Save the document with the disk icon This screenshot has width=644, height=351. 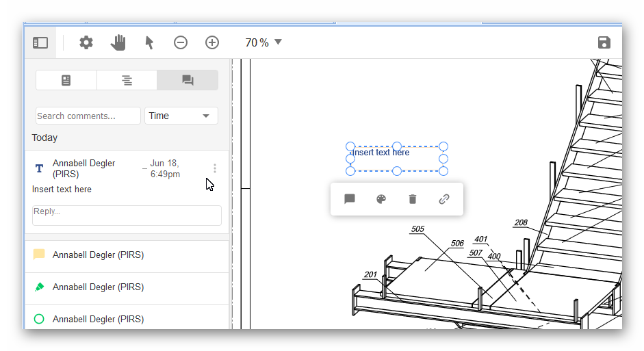click(604, 42)
